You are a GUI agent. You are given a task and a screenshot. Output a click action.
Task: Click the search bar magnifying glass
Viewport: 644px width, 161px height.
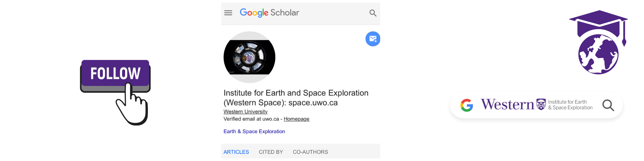point(608,105)
